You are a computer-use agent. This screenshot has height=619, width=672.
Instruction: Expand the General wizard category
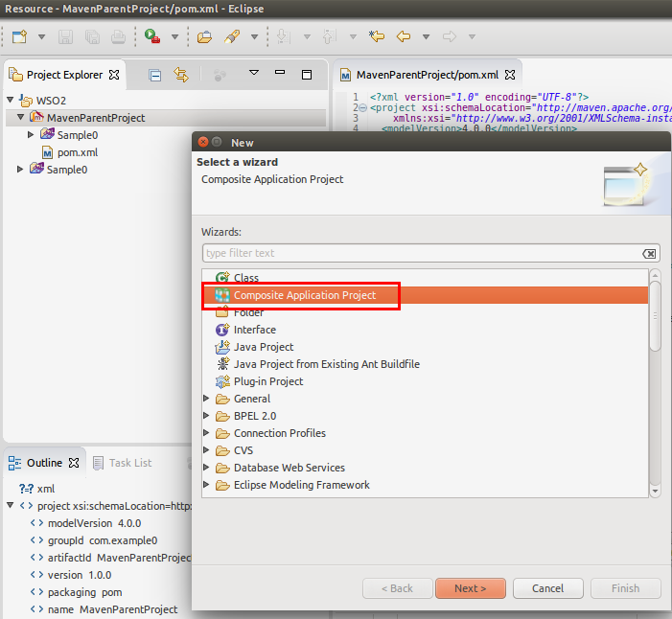(207, 399)
